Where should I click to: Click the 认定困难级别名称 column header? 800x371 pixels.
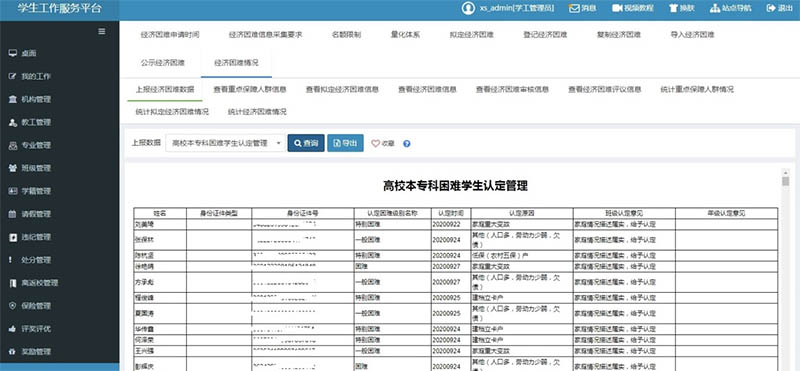click(x=393, y=213)
